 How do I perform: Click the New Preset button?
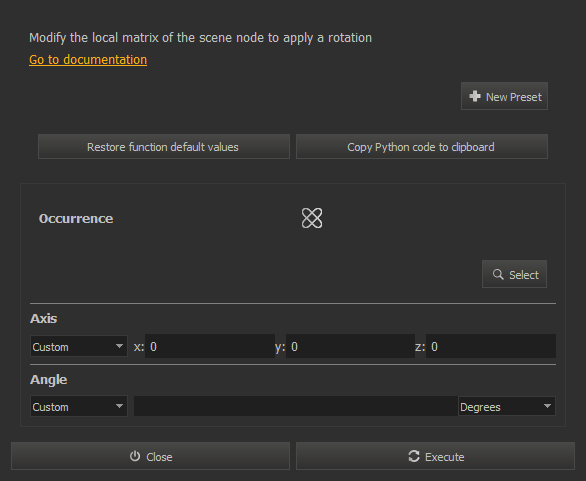(504, 96)
